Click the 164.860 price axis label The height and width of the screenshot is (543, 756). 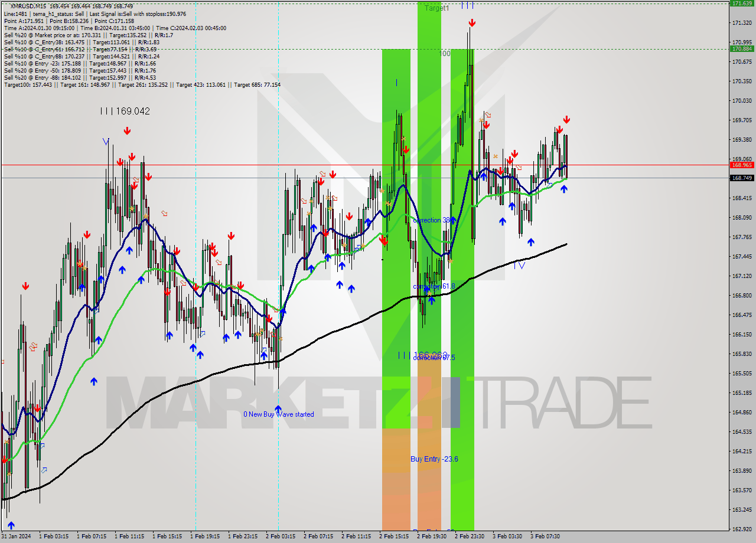(742, 413)
